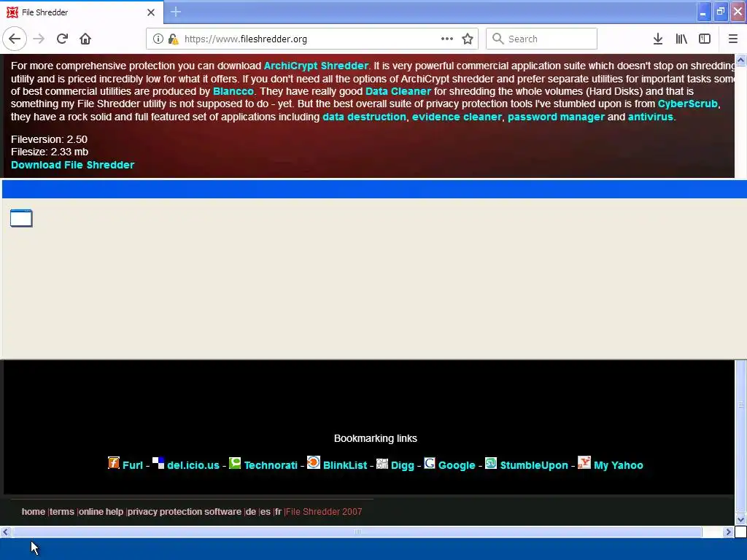Screen dimensions: 747x560
Task: Click the horizontal scrollbar left arrow
Action: (5, 532)
